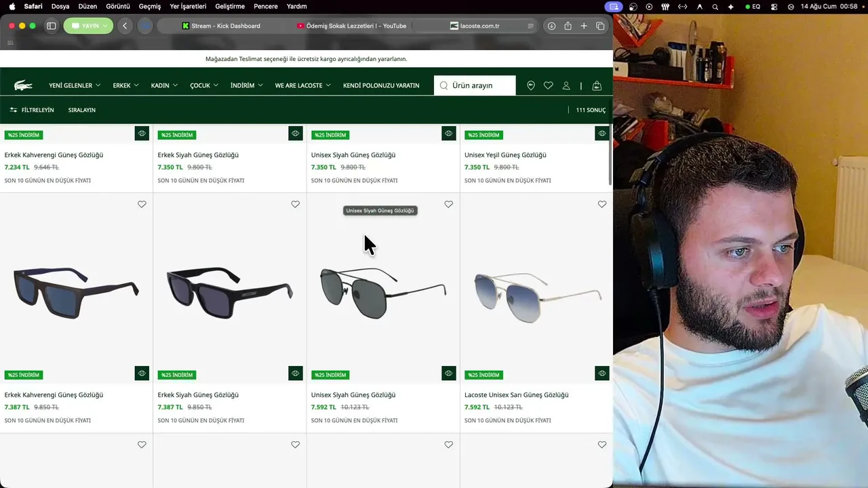868x488 pixels.
Task: Click the Ürün arayın search field
Action: click(475, 85)
